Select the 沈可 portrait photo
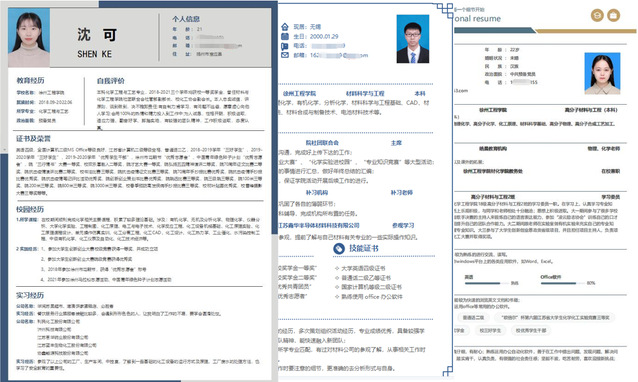Image resolution: width=638 pixels, height=382 pixels. click(x=29, y=37)
